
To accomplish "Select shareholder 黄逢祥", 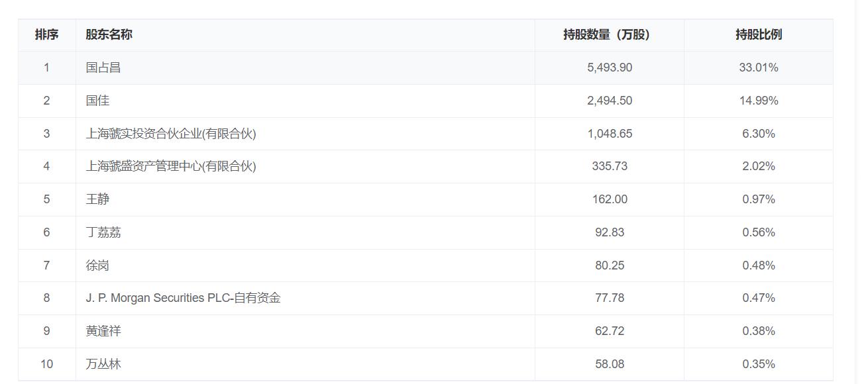I will (x=103, y=331).
